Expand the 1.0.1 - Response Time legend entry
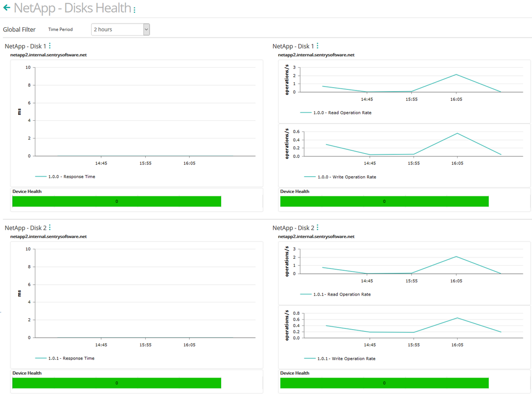 (x=72, y=358)
